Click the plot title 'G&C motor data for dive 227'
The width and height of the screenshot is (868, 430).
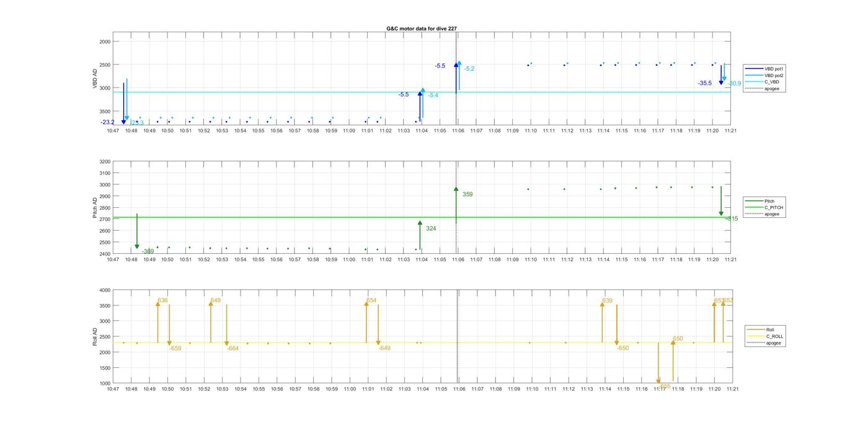(x=422, y=29)
